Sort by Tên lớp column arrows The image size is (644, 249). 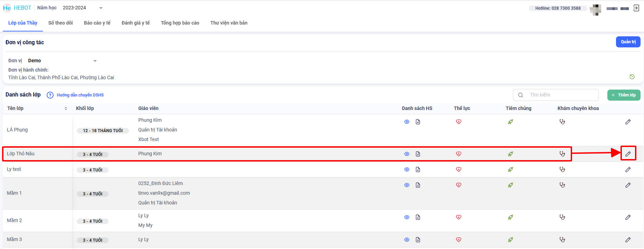[66, 109]
